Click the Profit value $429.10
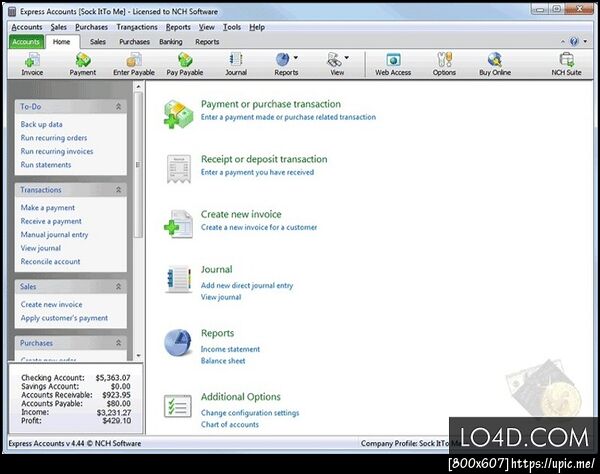Screen dimensions: 600x474 coord(117,421)
